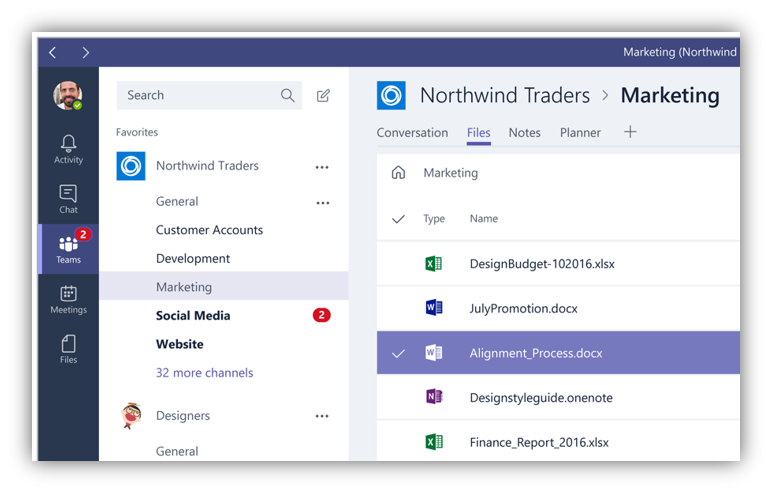This screenshot has height=493, width=772.
Task: Open Finance_Report_2016.xlsx file
Action: pyautogui.click(x=539, y=443)
